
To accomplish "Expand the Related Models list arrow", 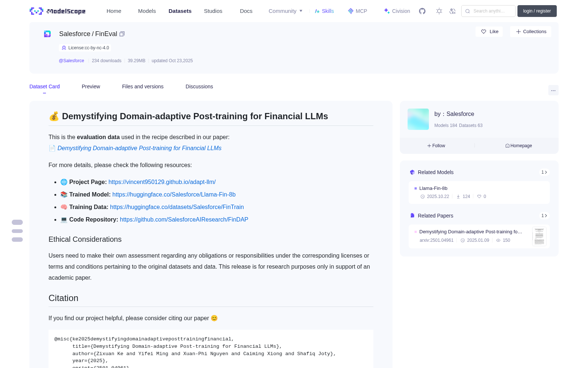I will point(544,172).
